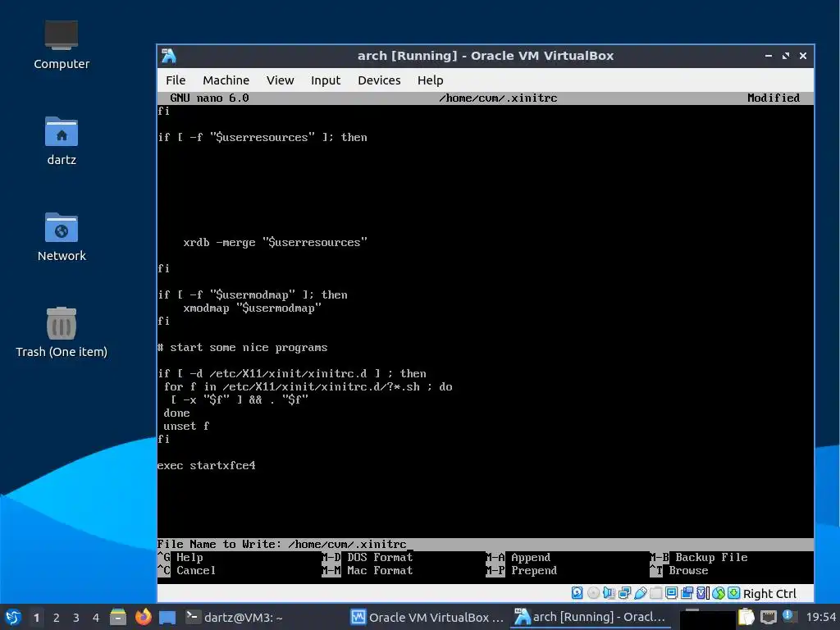
Task: Open the Machine menu
Action: [x=226, y=80]
